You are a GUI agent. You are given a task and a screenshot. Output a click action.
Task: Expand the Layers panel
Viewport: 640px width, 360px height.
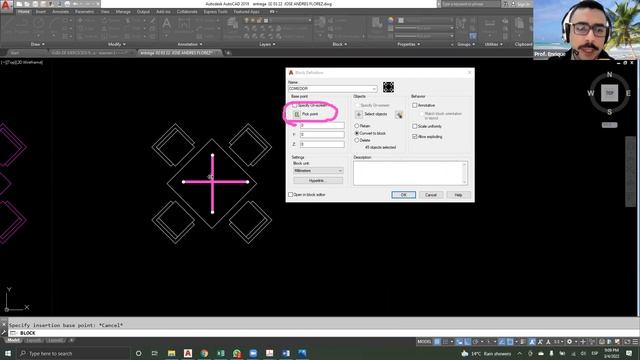(267, 44)
